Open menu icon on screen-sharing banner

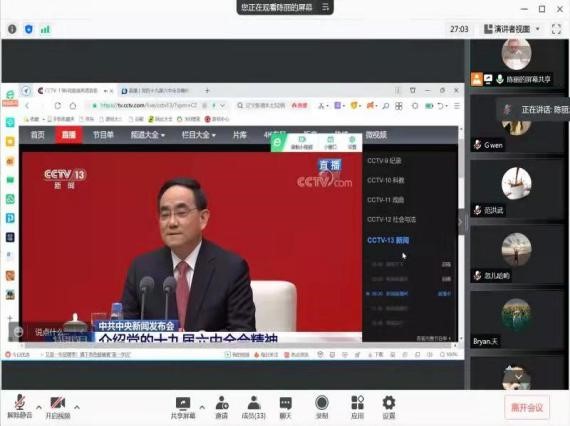pyautogui.click(x=325, y=7)
